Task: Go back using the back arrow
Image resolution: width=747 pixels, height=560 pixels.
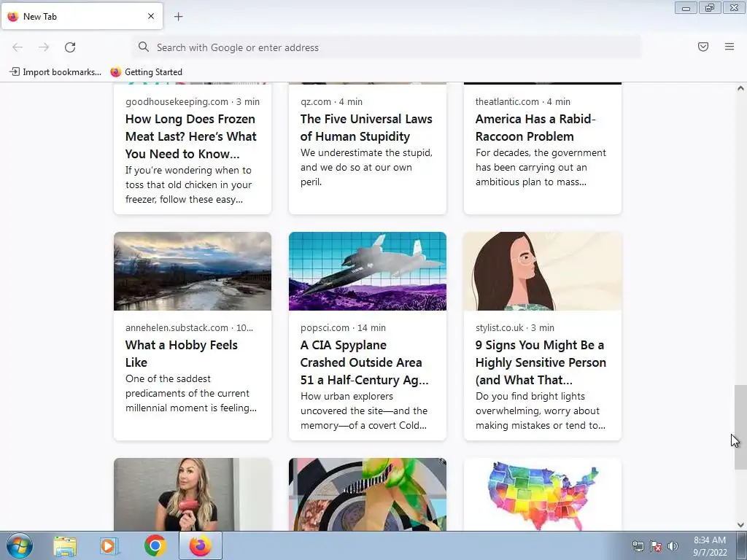Action: (18, 47)
